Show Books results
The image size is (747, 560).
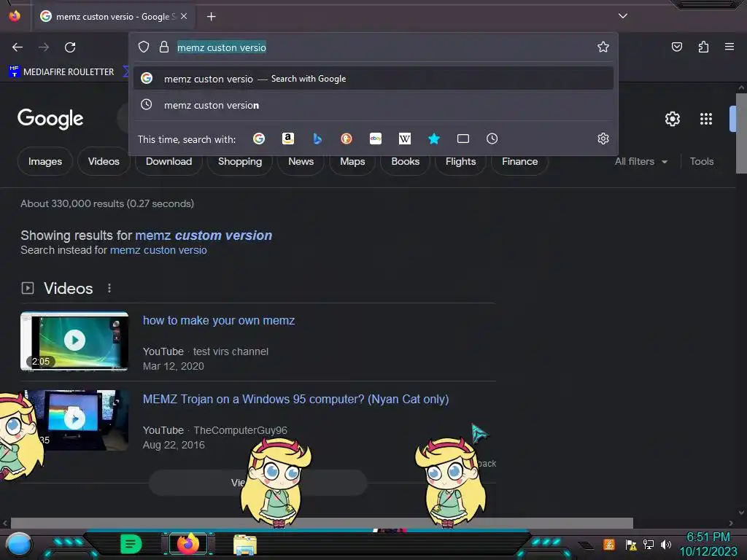click(x=406, y=161)
